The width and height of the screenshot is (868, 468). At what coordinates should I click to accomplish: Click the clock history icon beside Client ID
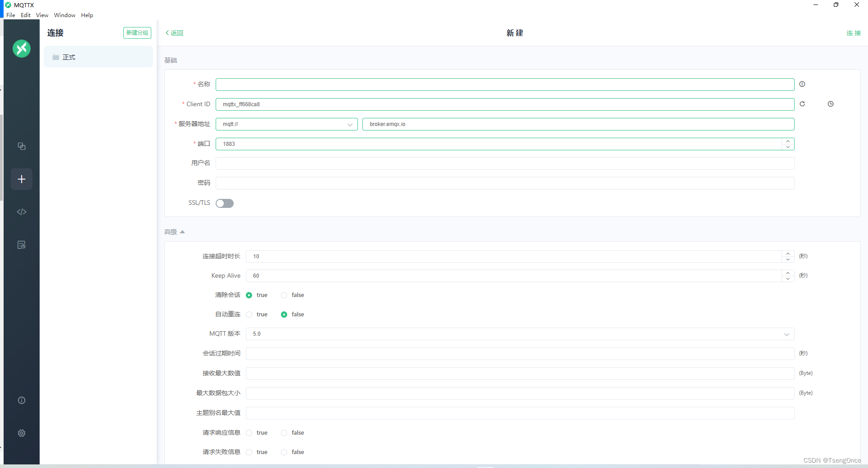(x=831, y=104)
